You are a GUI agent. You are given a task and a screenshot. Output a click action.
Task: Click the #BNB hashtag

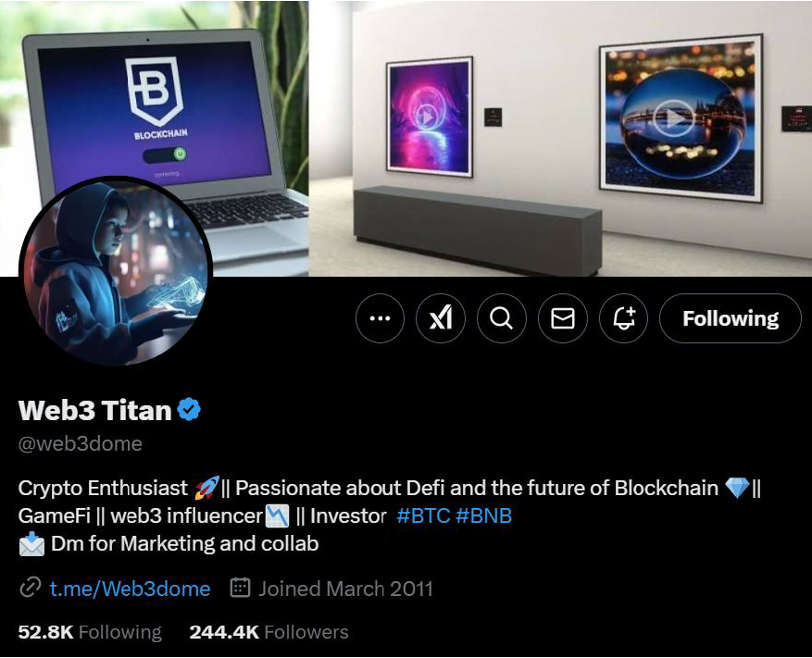click(x=483, y=515)
